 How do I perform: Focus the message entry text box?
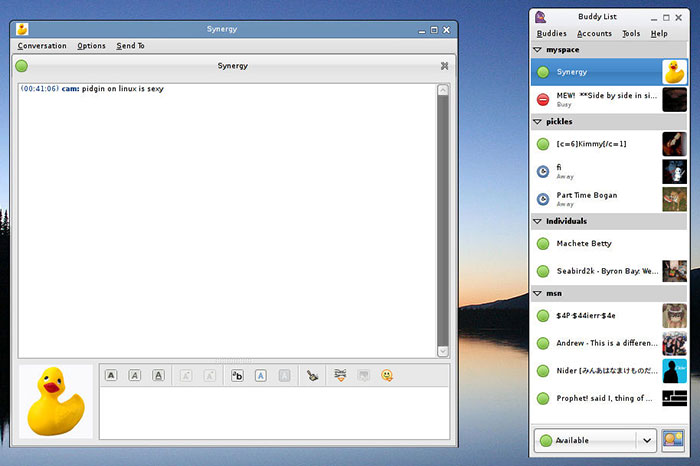point(274,413)
